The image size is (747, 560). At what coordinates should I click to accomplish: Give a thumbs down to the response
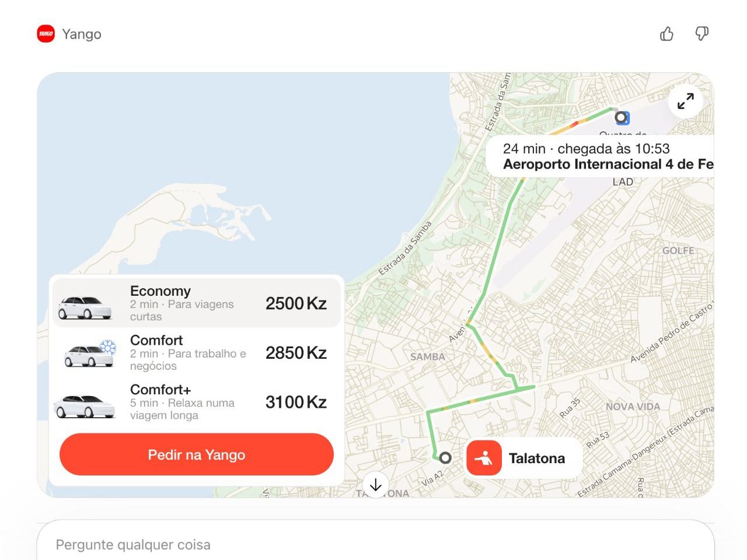(701, 34)
